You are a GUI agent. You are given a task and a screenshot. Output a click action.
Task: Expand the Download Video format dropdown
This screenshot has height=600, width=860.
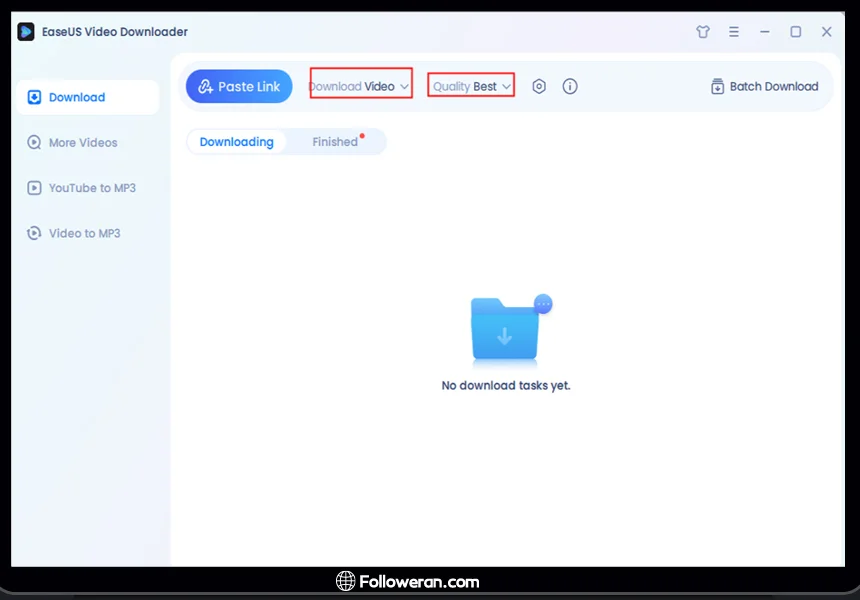[360, 86]
